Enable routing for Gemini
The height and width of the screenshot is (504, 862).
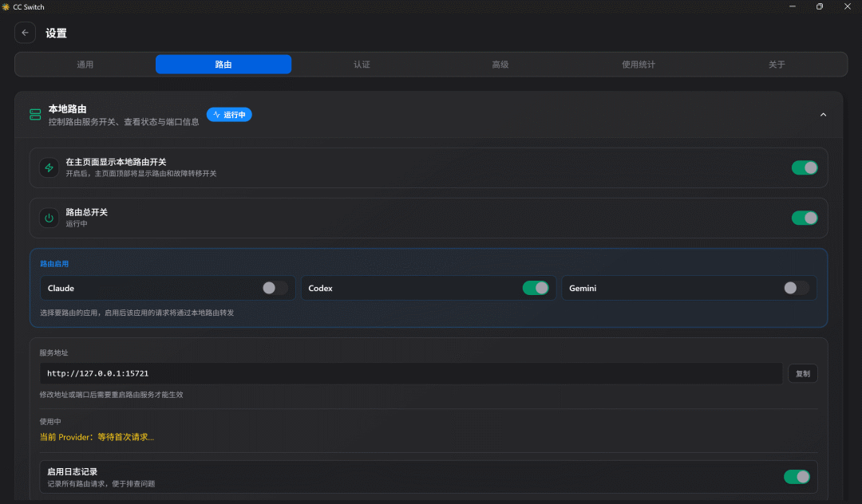coord(796,288)
